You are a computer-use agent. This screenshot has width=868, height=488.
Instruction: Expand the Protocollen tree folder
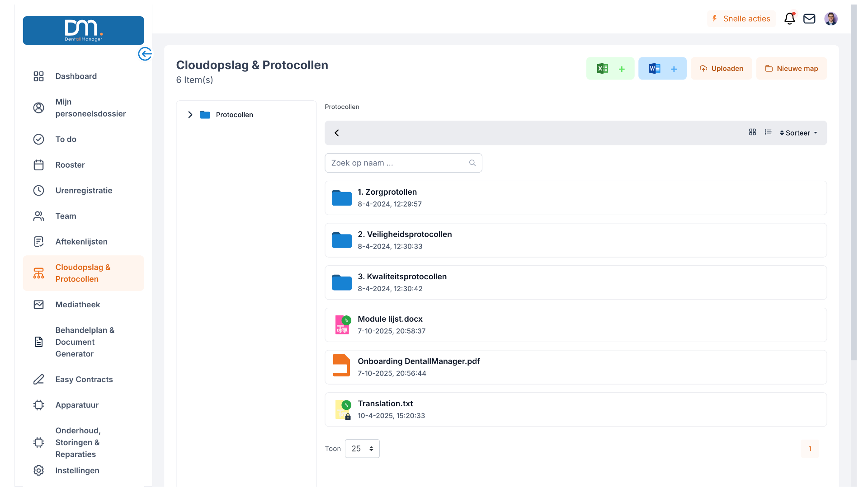pos(190,115)
